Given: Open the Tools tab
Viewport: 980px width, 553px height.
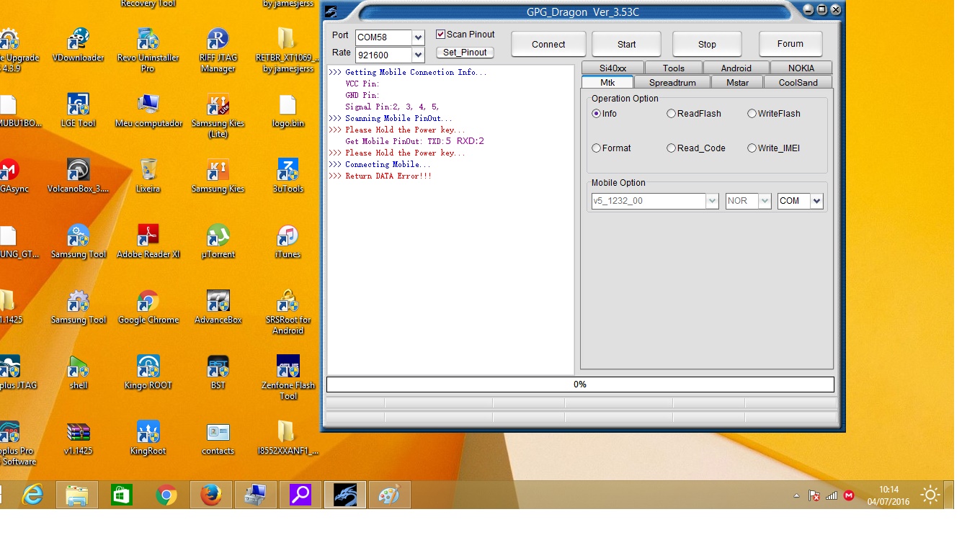Looking at the screenshot, I should tap(674, 68).
